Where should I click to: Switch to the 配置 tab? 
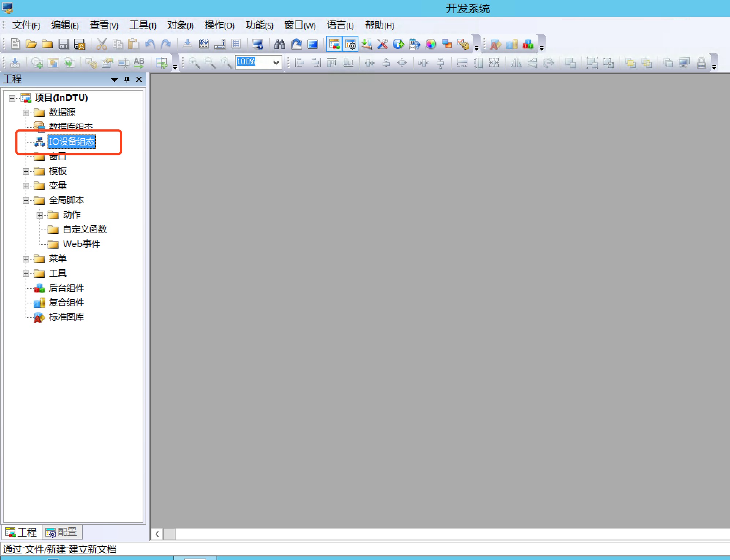point(62,532)
